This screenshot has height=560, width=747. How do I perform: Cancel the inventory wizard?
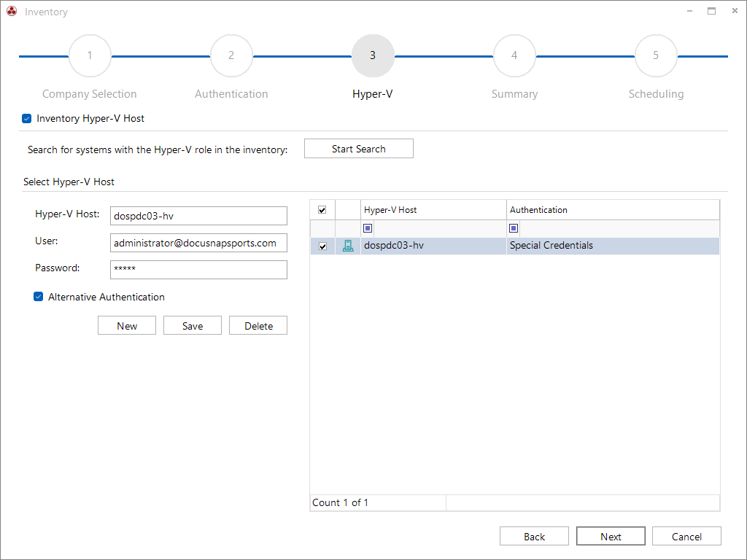click(686, 536)
